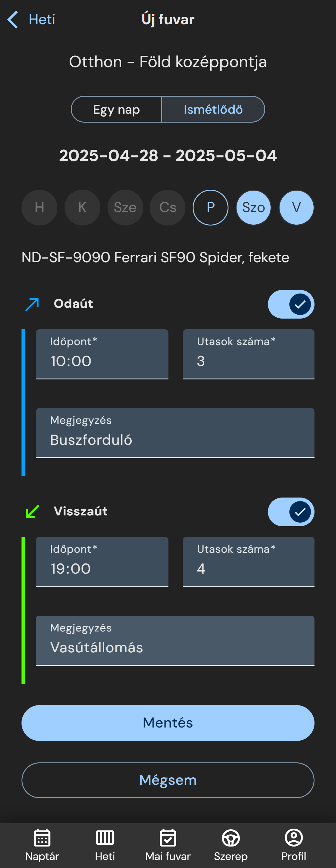Disable the Visszaút toggle switch

291,512
